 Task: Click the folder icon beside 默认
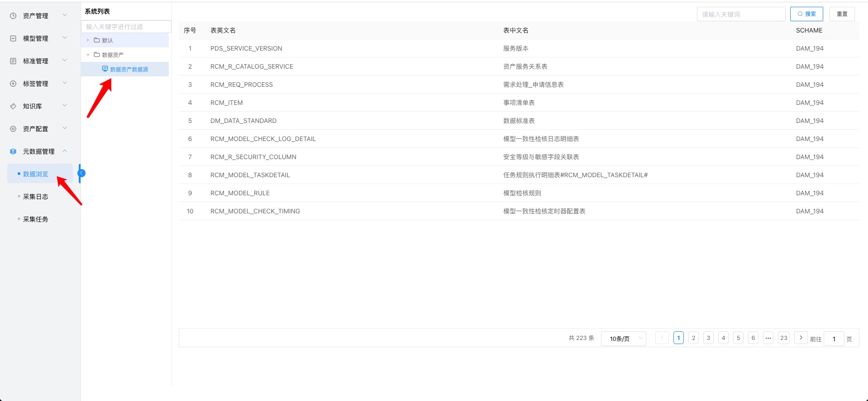coord(97,40)
